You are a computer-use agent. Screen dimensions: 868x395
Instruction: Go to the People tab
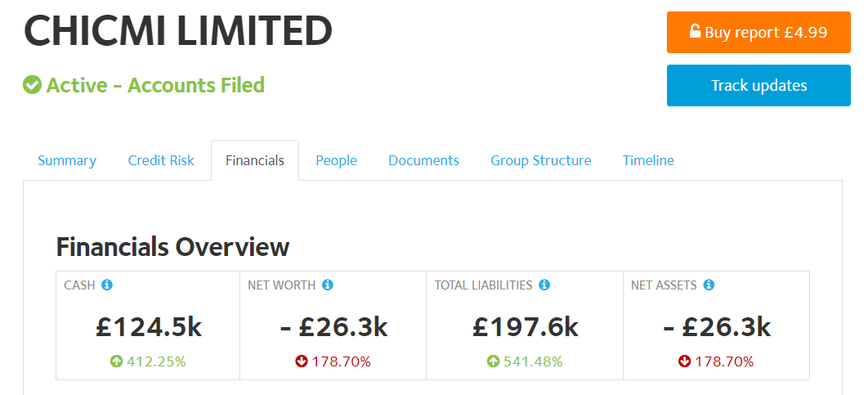(x=336, y=160)
